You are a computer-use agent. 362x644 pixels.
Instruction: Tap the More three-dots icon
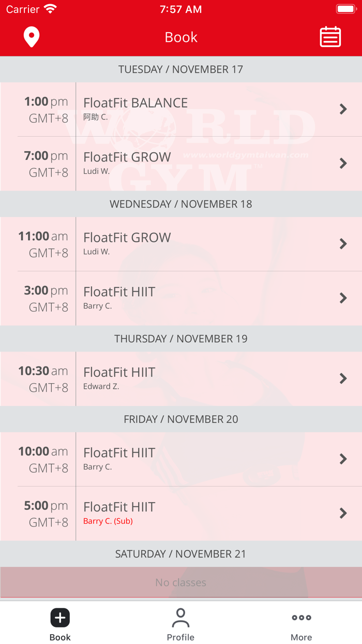click(301, 618)
